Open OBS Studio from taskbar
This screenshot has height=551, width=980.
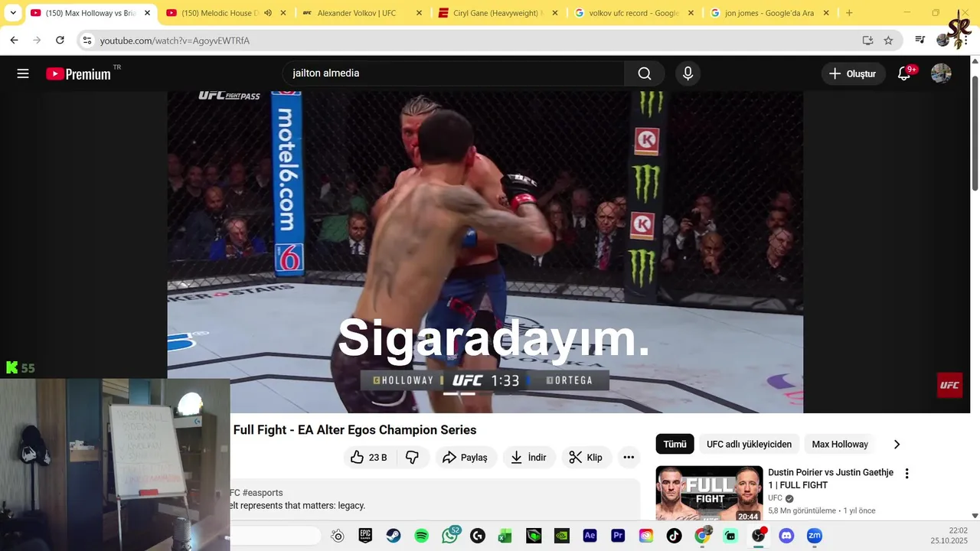758,536
